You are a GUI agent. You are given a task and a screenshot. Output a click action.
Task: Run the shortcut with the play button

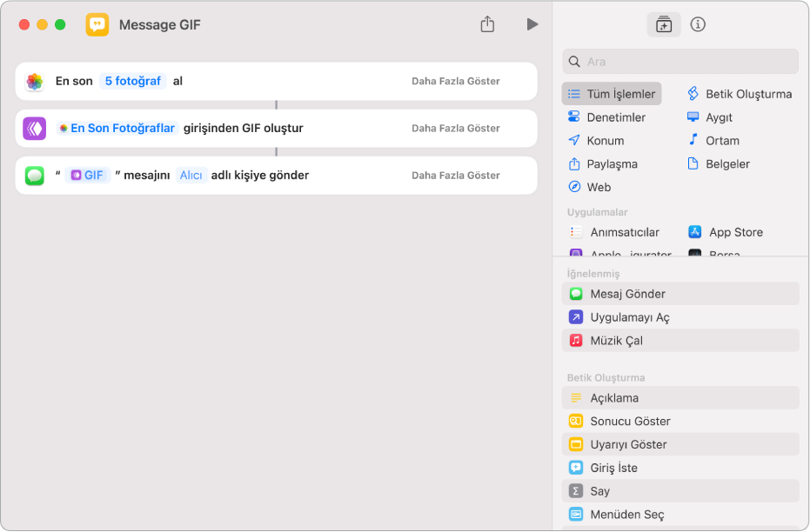532,24
